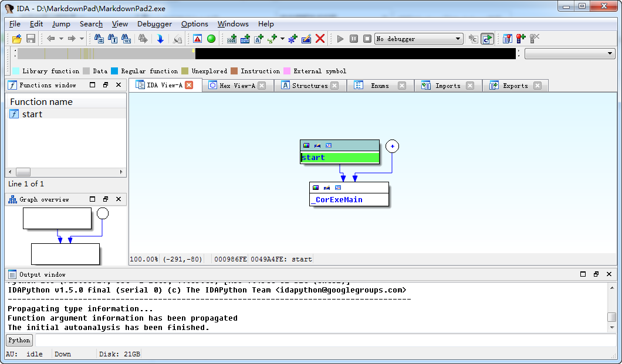
Task: Maximize the Output window panel
Action: tap(583, 274)
